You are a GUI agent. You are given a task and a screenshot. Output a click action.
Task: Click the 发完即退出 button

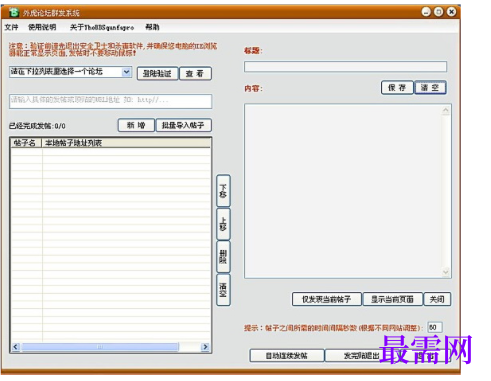tap(361, 356)
